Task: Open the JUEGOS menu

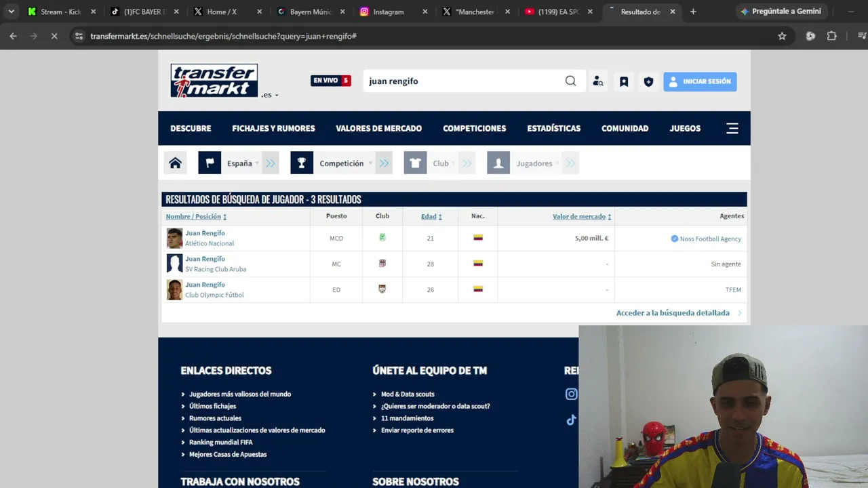Action: point(685,128)
